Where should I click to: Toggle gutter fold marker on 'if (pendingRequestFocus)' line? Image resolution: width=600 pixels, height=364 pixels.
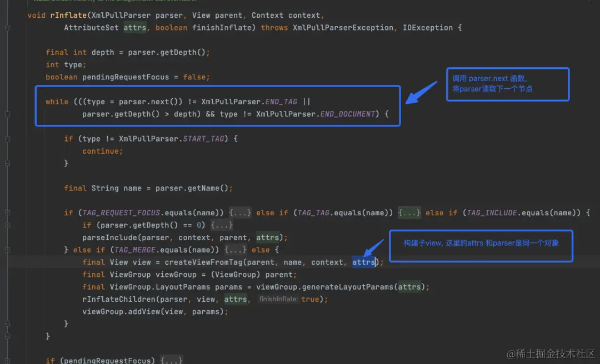click(x=7, y=361)
